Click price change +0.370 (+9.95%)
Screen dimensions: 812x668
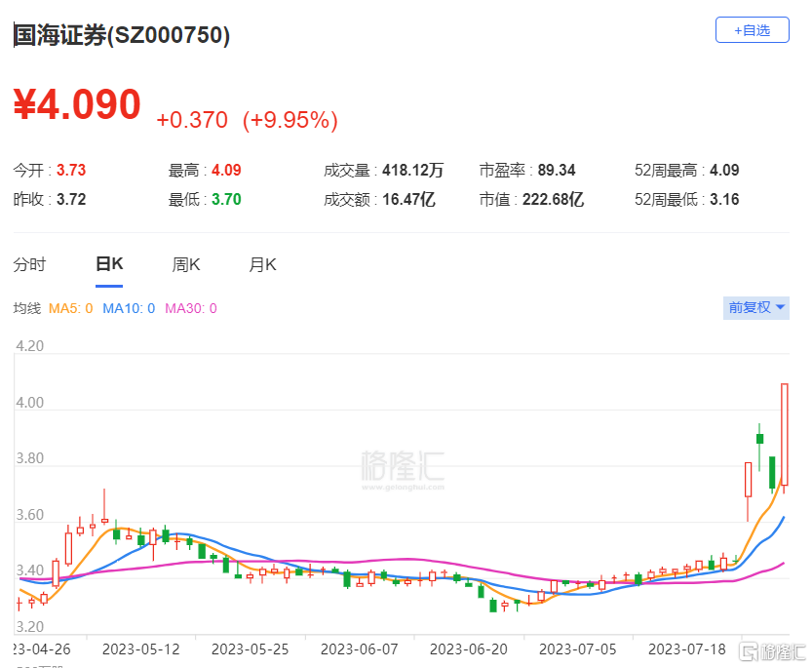click(247, 120)
